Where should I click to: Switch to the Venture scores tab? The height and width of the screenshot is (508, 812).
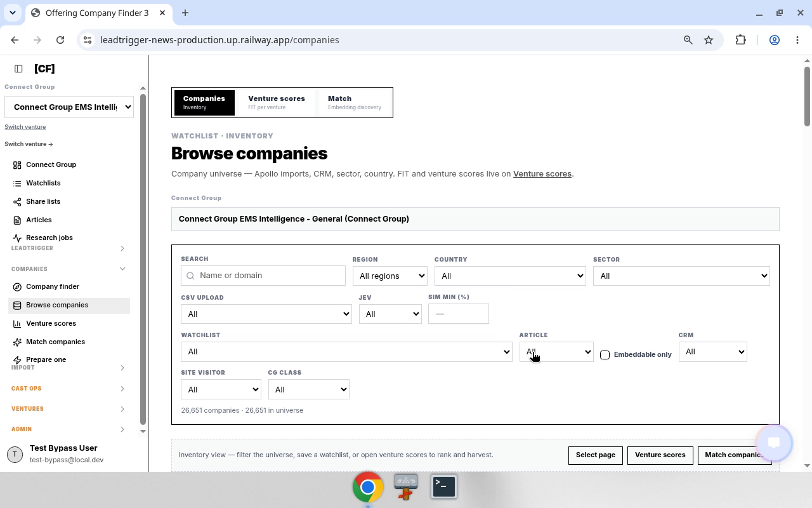point(277,102)
